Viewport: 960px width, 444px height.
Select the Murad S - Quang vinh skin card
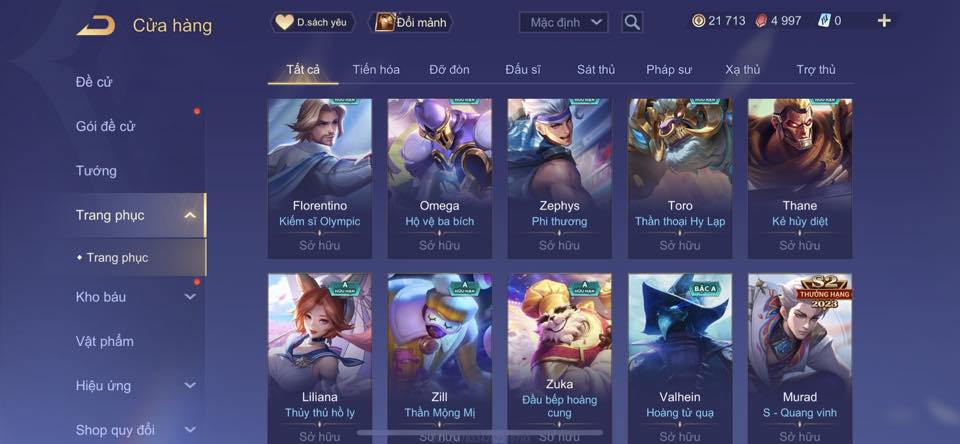click(x=800, y=358)
